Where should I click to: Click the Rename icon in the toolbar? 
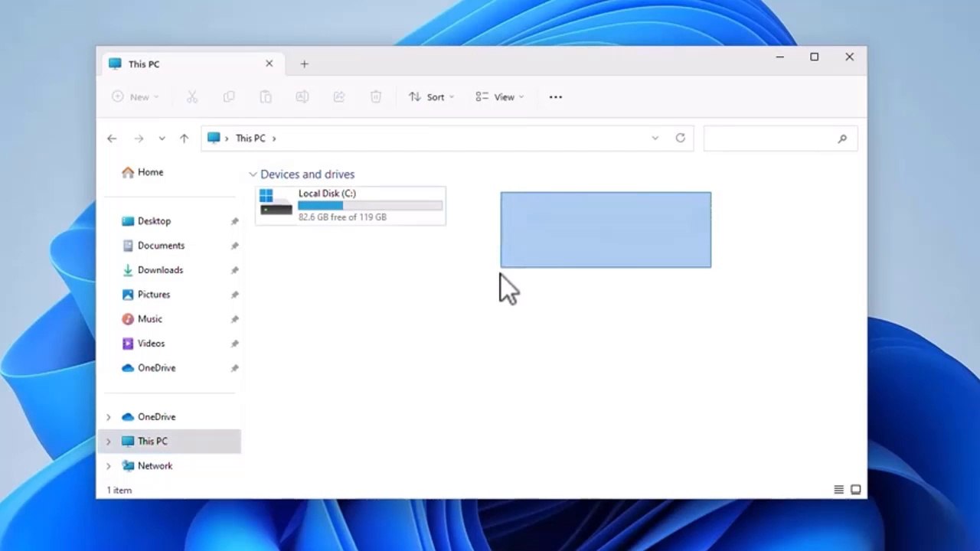click(302, 96)
